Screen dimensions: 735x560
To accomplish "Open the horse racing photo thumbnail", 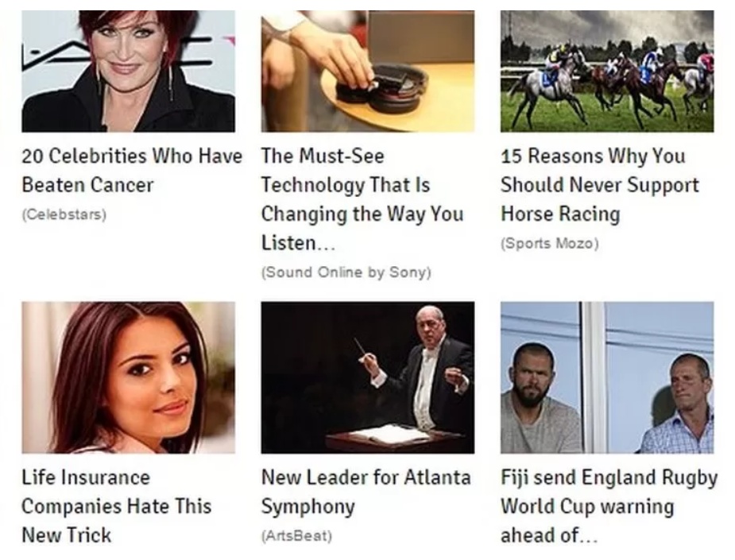I will click(607, 71).
